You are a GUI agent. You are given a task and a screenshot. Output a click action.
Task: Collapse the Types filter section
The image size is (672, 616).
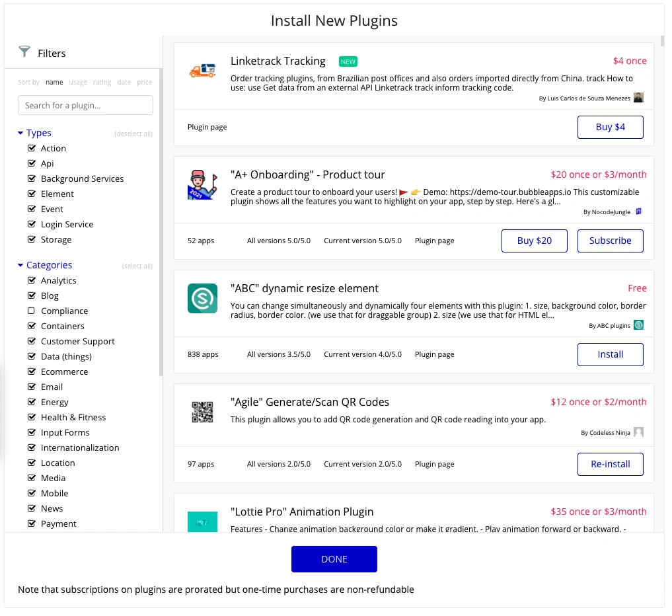20,134
